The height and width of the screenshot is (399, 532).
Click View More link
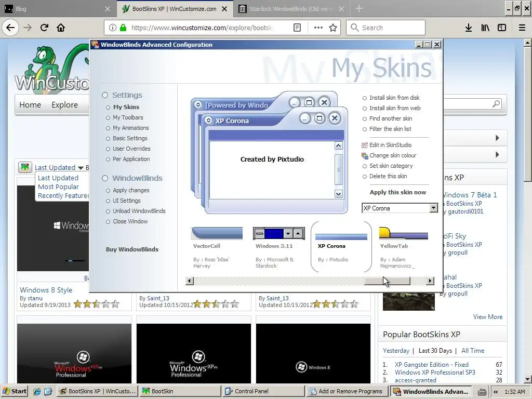point(487,317)
